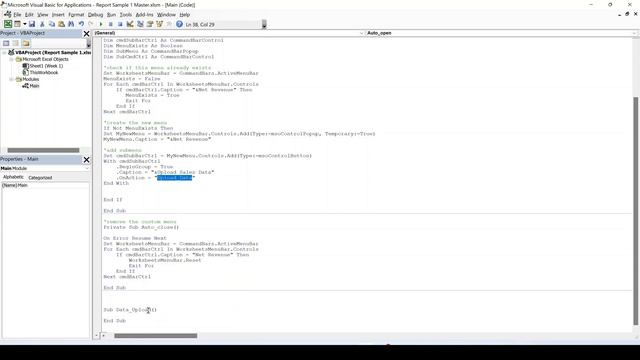640x360 pixels.
Task: Click the Reset (stop) toolbar icon
Action: pos(120,24)
